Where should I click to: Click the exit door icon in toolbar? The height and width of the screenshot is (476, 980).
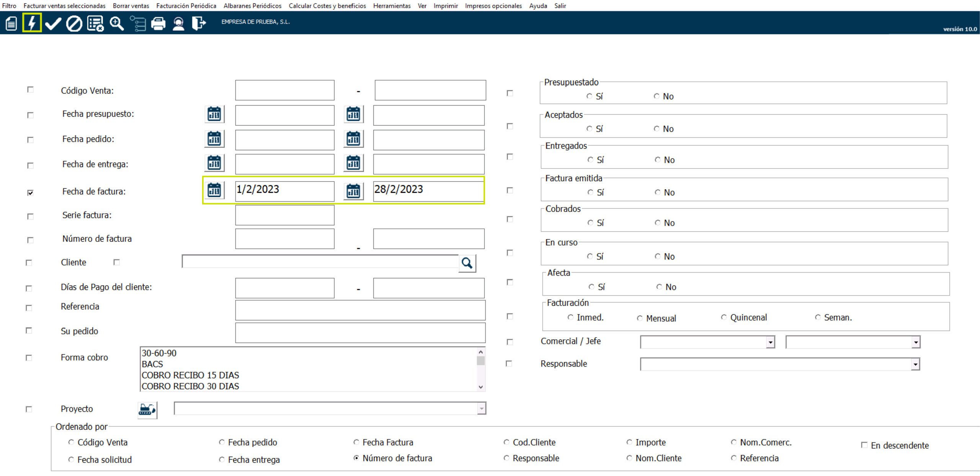pyautogui.click(x=199, y=23)
